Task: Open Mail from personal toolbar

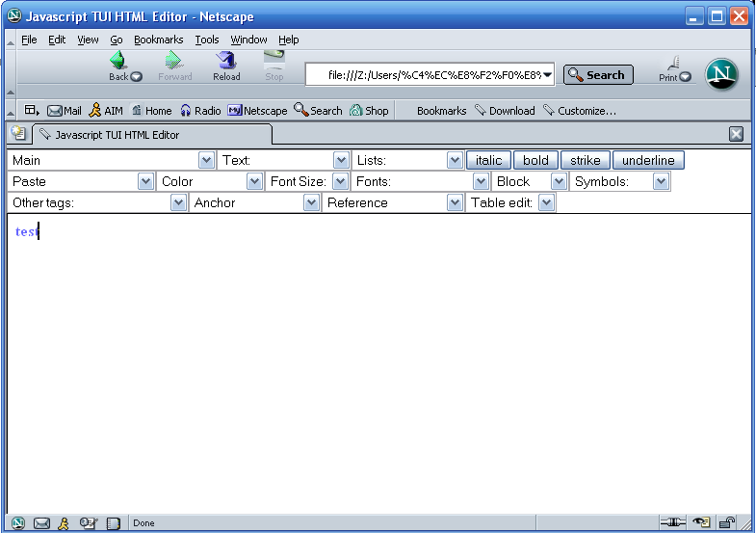Action: (65, 111)
